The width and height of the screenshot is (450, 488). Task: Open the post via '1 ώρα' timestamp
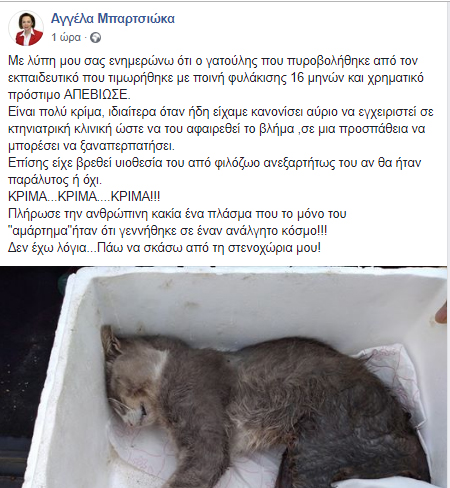click(x=66, y=37)
